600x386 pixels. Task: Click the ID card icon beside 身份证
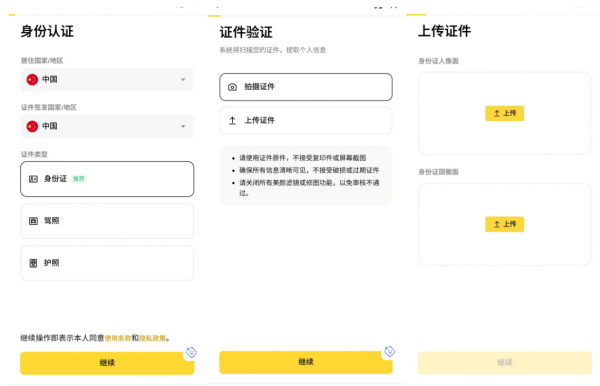(33, 179)
